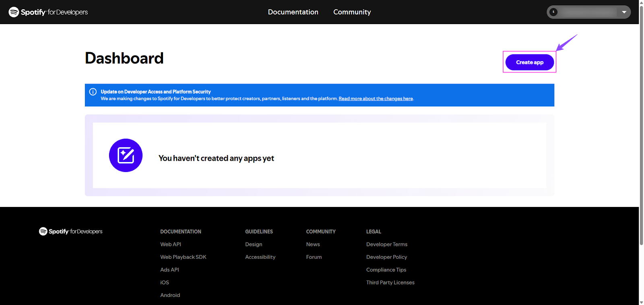Open the Third Party Licenses link
This screenshot has height=305, width=644.
[390, 282]
